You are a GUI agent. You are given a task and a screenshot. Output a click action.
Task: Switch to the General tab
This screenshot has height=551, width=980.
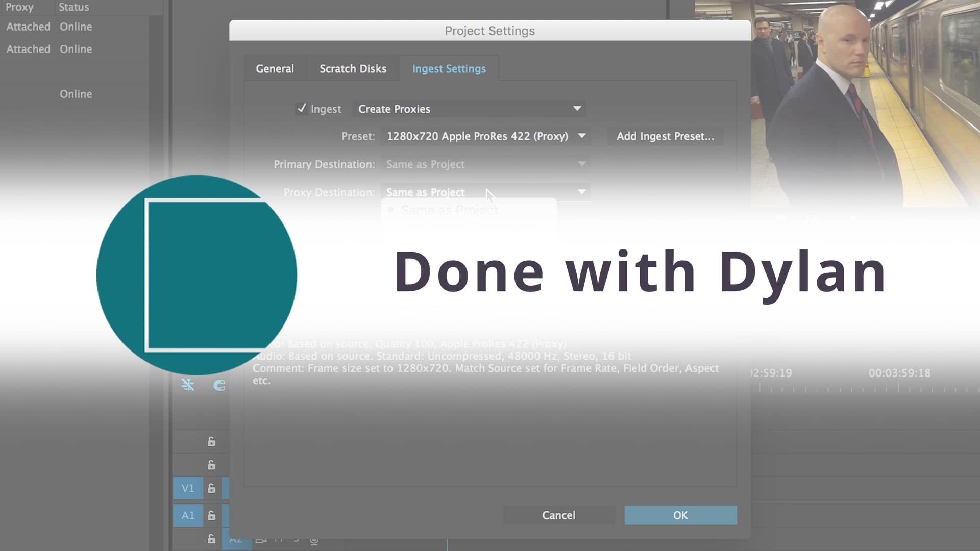click(x=275, y=68)
